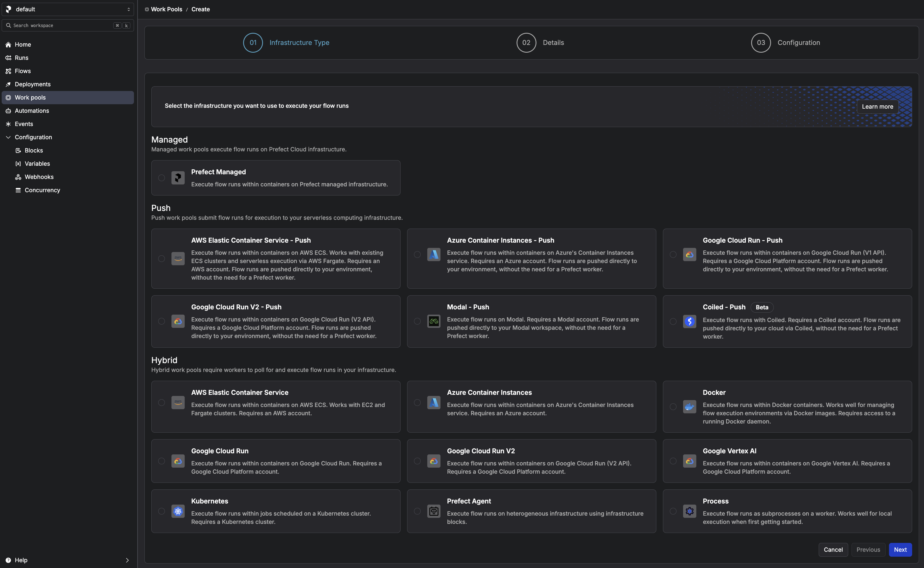Collapse the Configuration section chevron

coord(8,137)
